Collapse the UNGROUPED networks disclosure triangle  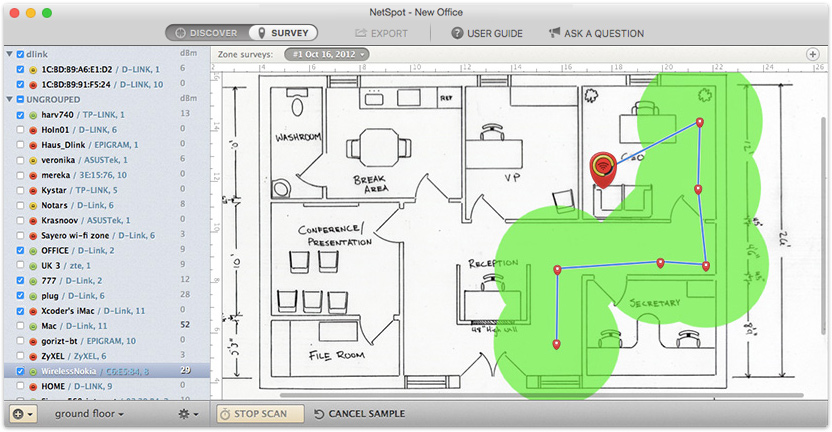[10, 99]
